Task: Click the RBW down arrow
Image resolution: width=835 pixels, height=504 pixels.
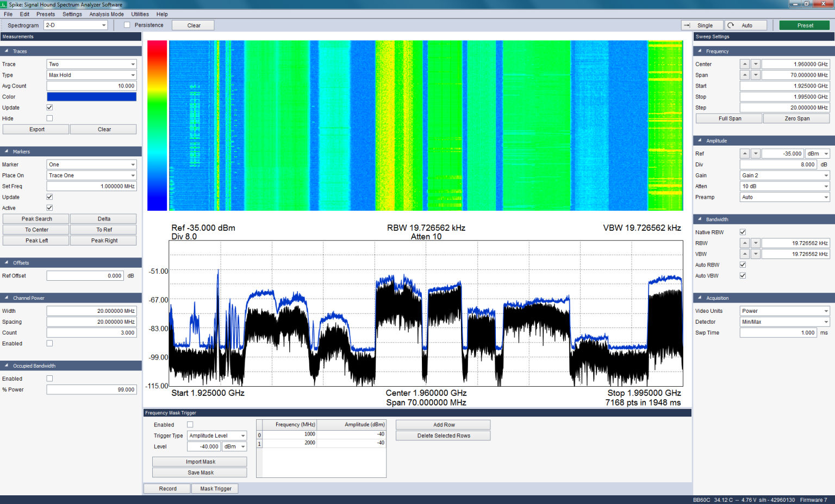Action: [755, 243]
